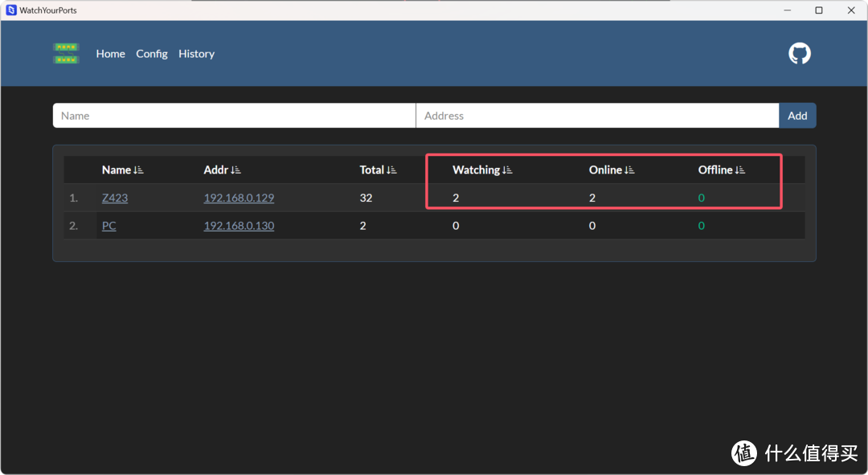Open the PC host link
This screenshot has height=475, width=868.
[108, 226]
